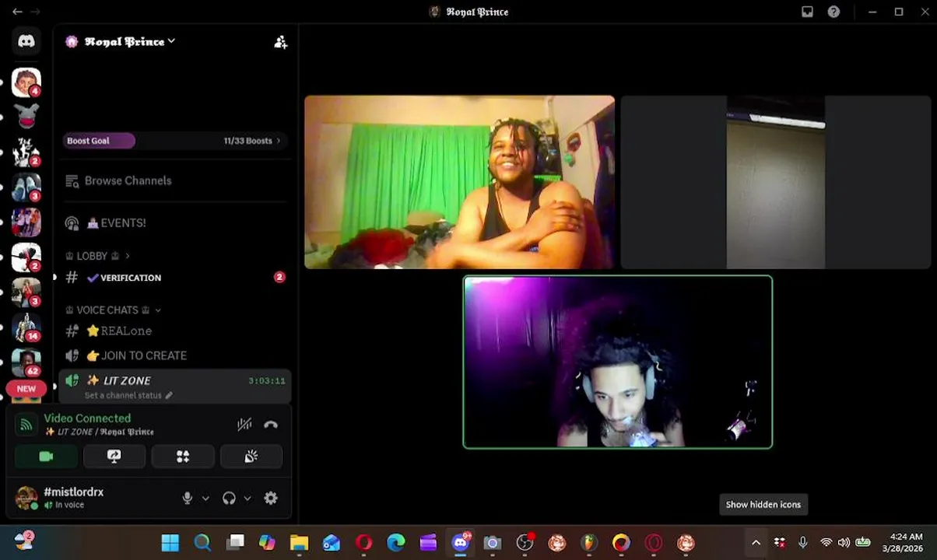This screenshot has width=937, height=560.
Task: Collapse the VOICE CHATS category
Action: tap(114, 310)
